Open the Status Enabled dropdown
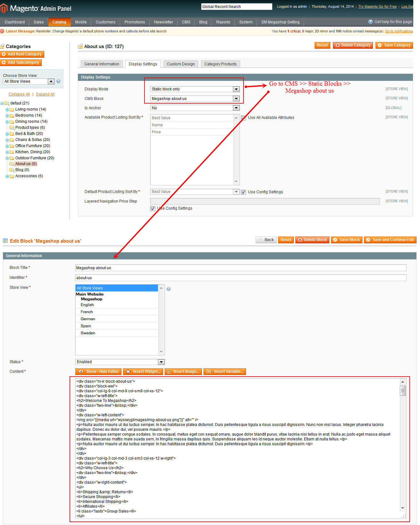The height and width of the screenshot is (525, 420). (161, 362)
